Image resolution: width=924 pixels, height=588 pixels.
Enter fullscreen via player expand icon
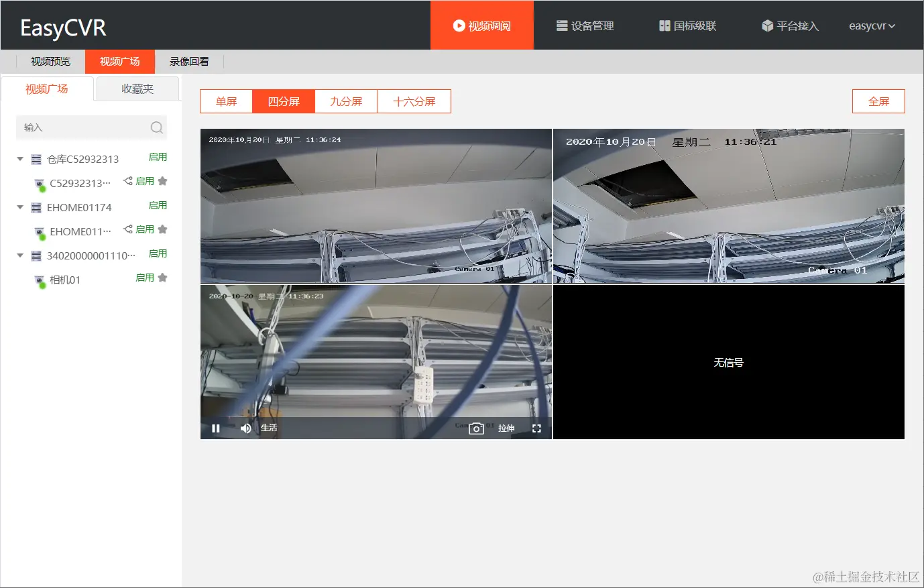coord(536,428)
